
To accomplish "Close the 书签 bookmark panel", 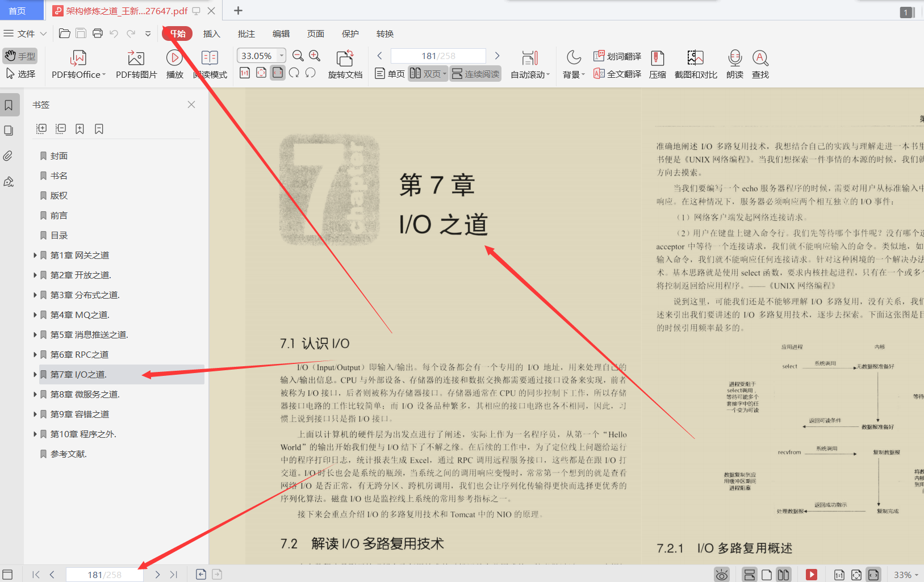I will (x=191, y=104).
